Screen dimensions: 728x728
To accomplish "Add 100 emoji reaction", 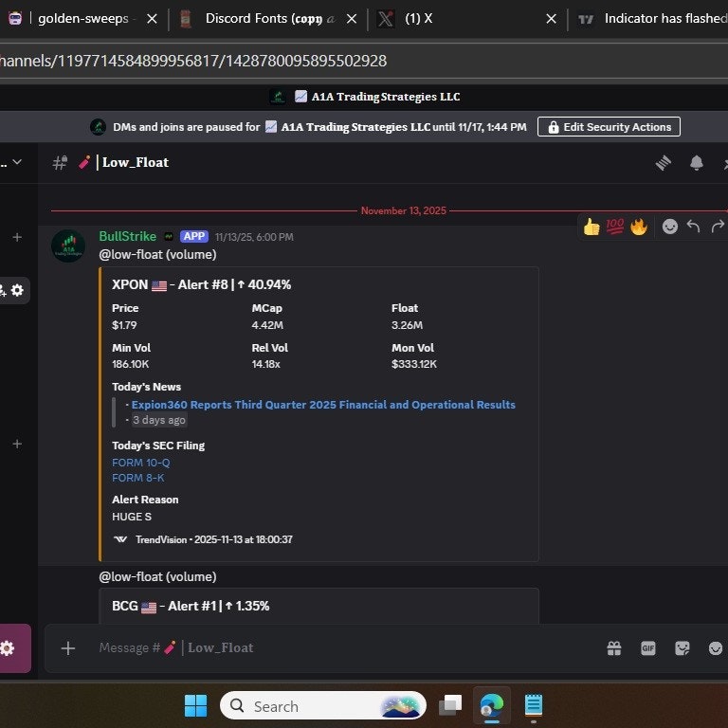I will [614, 227].
